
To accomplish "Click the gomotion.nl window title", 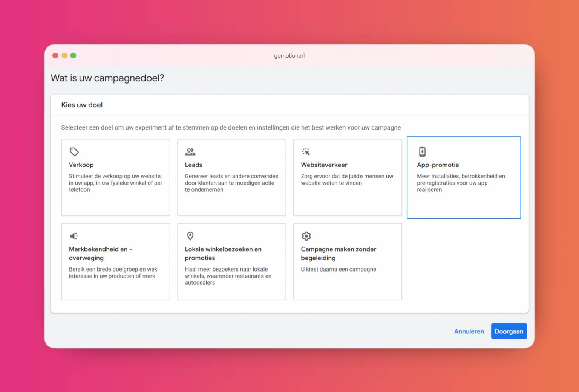I will click(x=289, y=56).
